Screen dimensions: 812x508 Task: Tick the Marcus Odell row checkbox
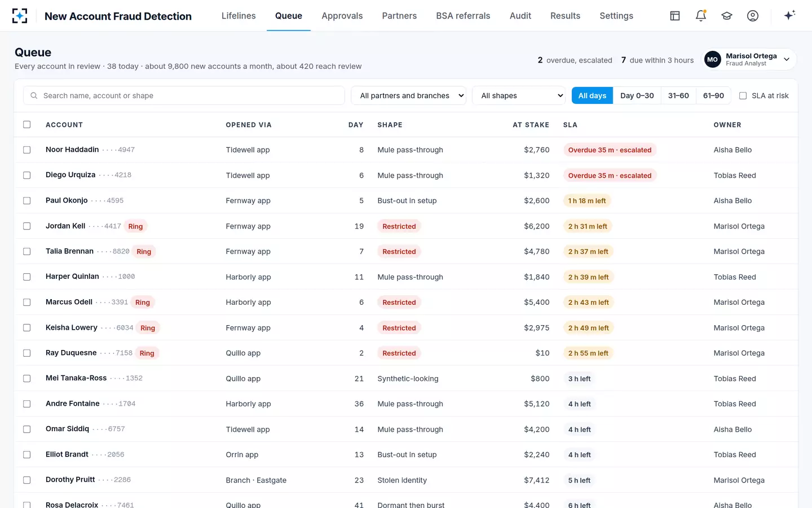click(x=27, y=302)
